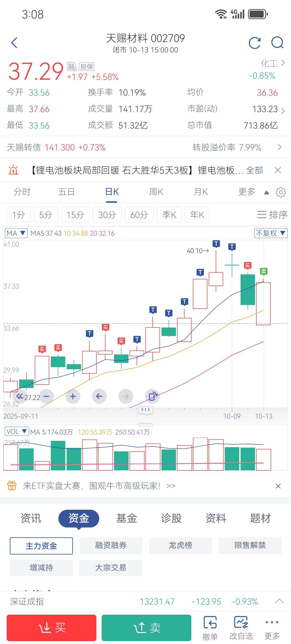Open chart settings gear icon
The width and height of the screenshot is (291, 644).
click(281, 192)
